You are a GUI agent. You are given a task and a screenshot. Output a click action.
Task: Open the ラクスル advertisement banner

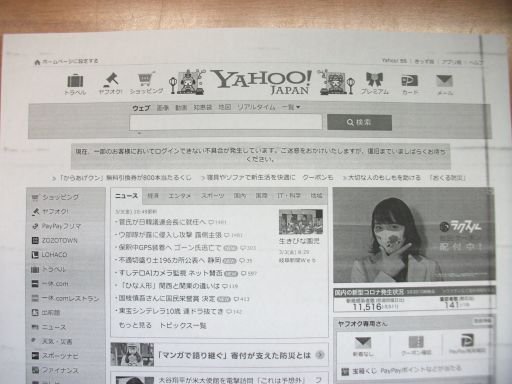click(x=414, y=235)
